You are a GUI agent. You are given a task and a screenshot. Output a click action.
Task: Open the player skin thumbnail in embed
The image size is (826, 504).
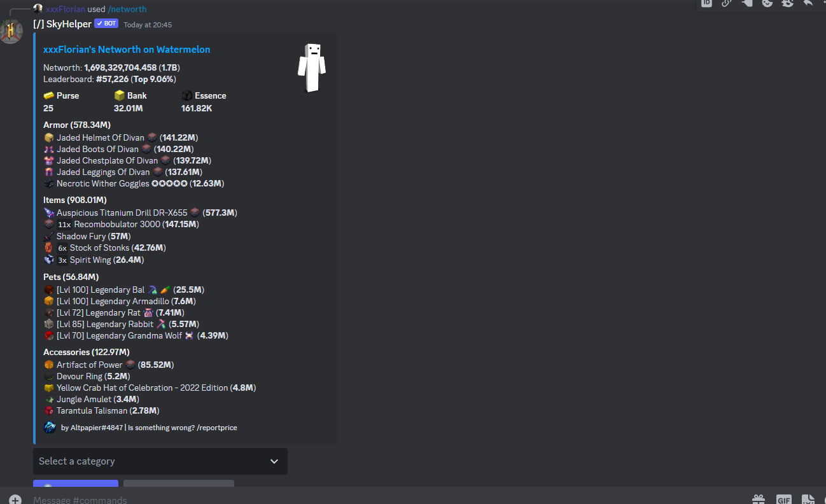pos(312,68)
